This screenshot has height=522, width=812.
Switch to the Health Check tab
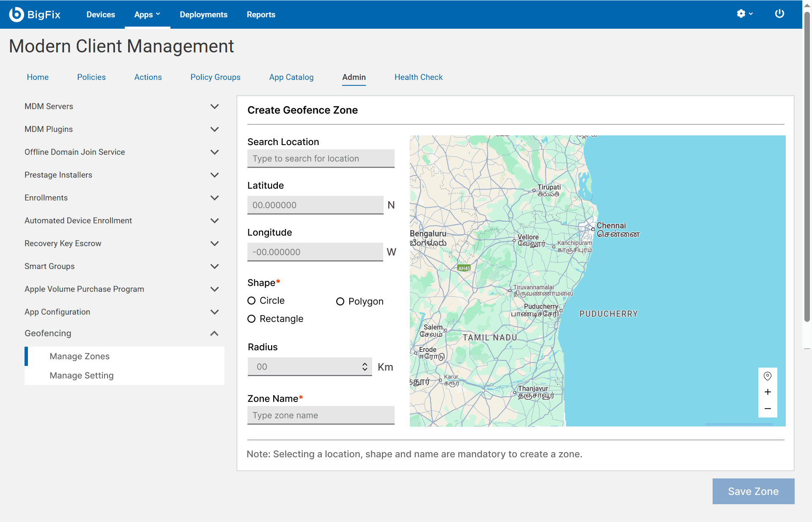419,77
